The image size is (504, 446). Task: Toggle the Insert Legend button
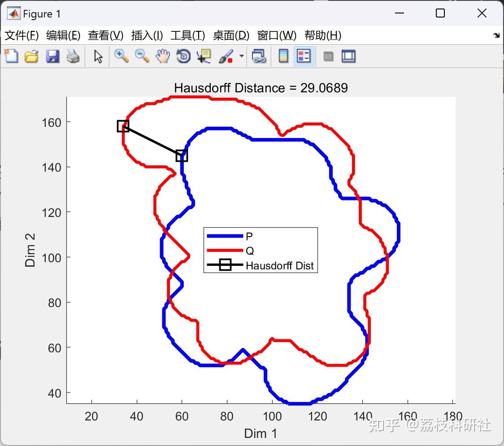[304, 56]
